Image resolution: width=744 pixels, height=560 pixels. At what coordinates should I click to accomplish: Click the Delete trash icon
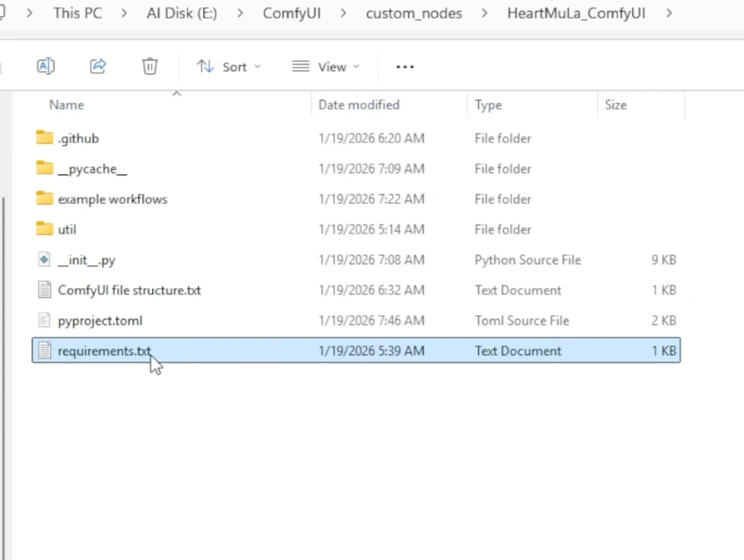point(150,65)
